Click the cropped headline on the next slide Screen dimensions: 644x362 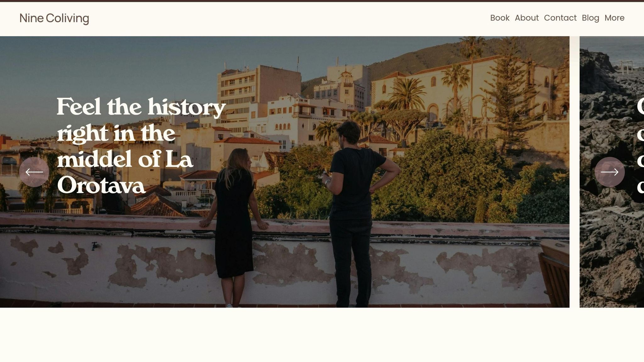(640, 146)
